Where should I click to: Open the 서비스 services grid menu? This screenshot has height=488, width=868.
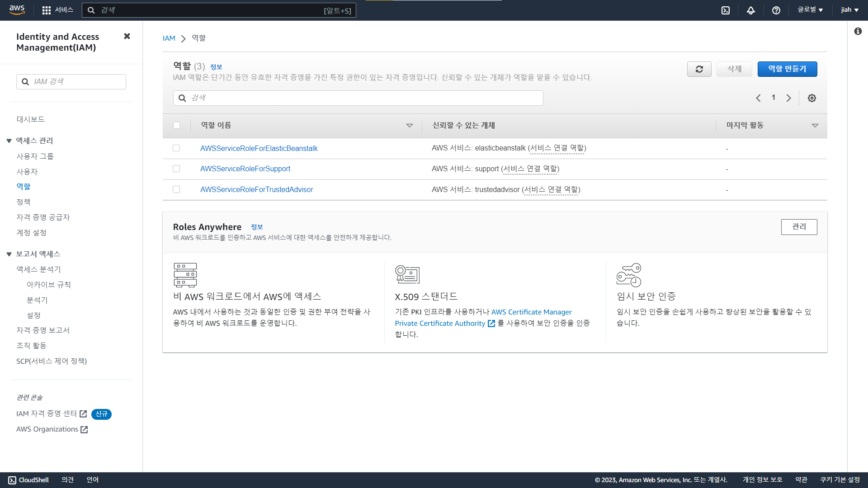[57, 10]
